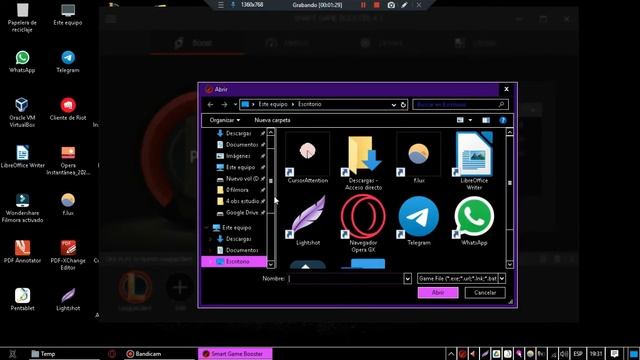The height and width of the screenshot is (360, 640).
Task: Select Descargas - Acceso directo shortcut in dialog
Action: 363,162
